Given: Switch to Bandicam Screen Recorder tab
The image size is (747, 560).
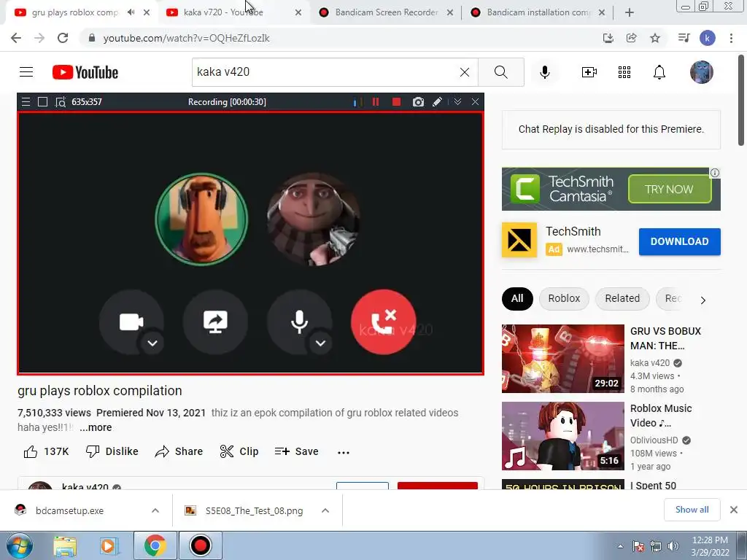Looking at the screenshot, I should 387,12.
